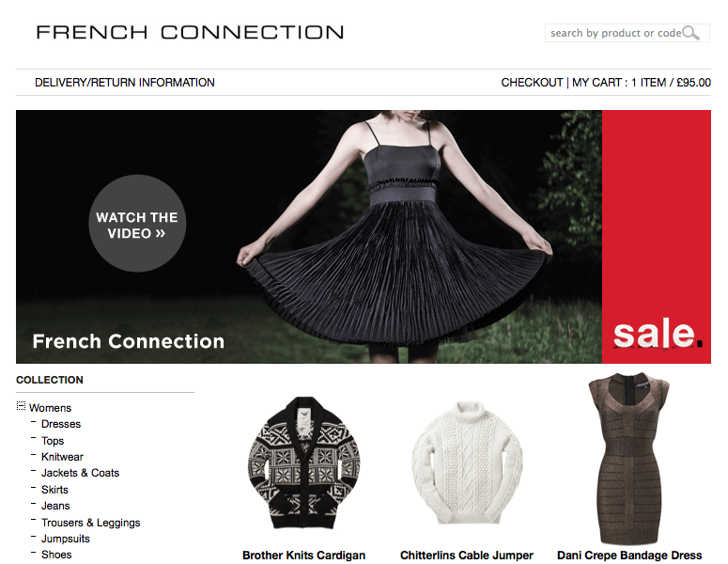Open the Jumpsuits category
The image size is (728, 564).
tap(66, 539)
